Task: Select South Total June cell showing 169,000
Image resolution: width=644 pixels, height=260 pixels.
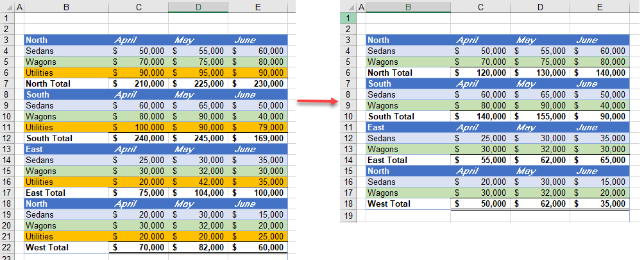Action: click(x=257, y=138)
